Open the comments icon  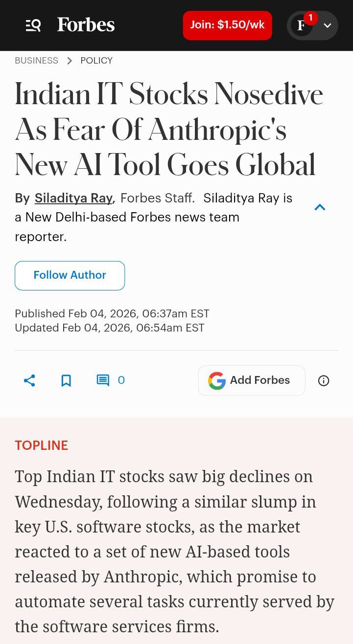pos(103,380)
